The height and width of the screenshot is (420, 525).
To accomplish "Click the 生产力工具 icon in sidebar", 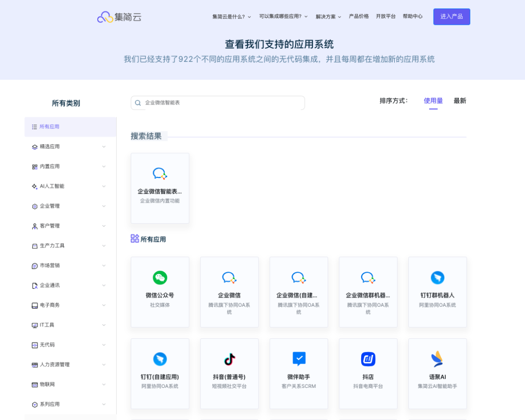I will click(35, 246).
